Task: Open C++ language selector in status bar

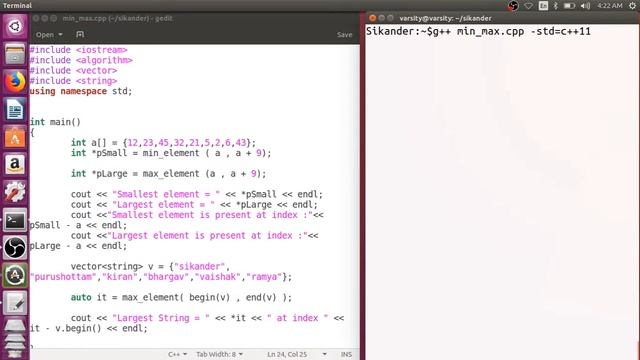Action: click(178, 354)
